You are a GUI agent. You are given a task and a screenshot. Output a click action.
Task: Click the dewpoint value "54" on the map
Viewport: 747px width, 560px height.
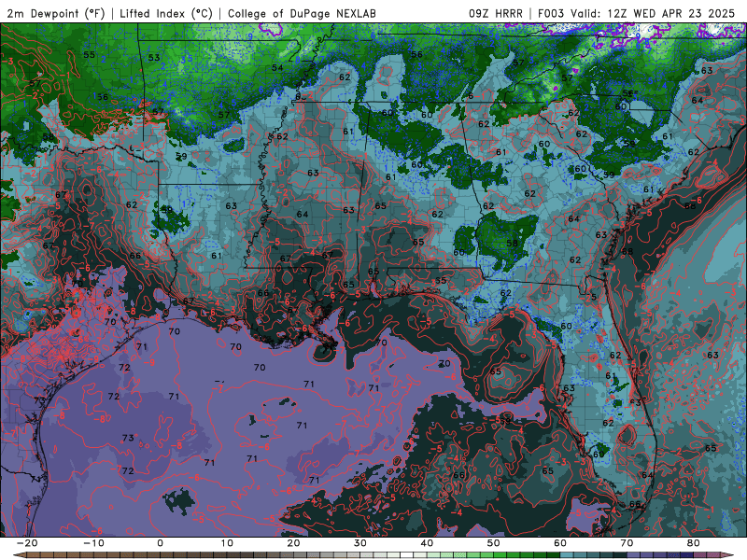coord(277,67)
